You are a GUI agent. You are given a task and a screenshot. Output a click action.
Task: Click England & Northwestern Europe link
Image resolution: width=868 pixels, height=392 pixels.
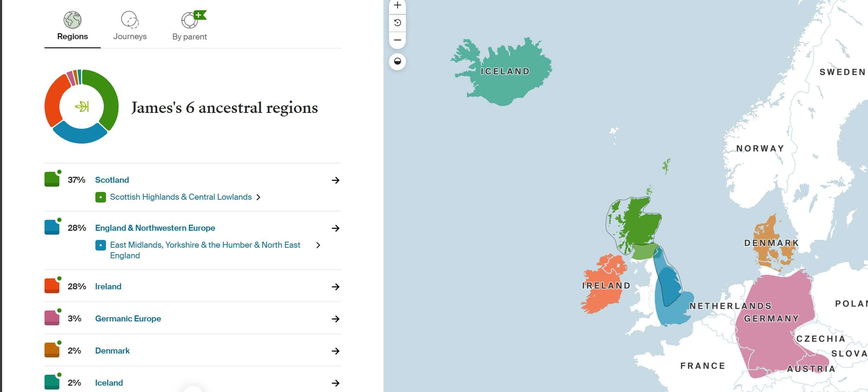155,228
